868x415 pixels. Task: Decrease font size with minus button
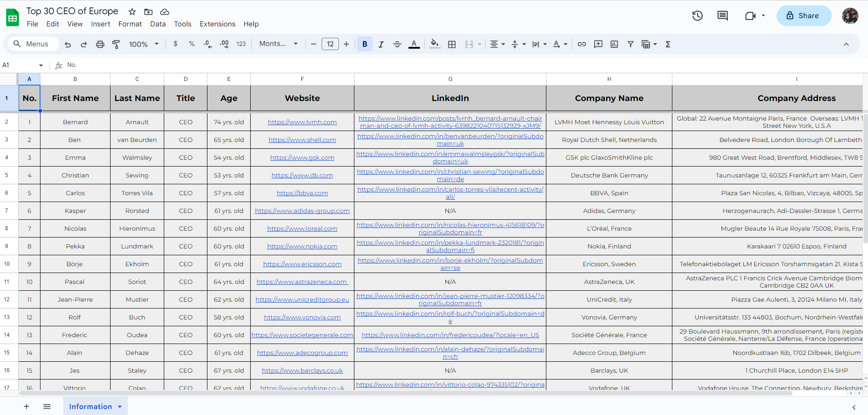(313, 44)
